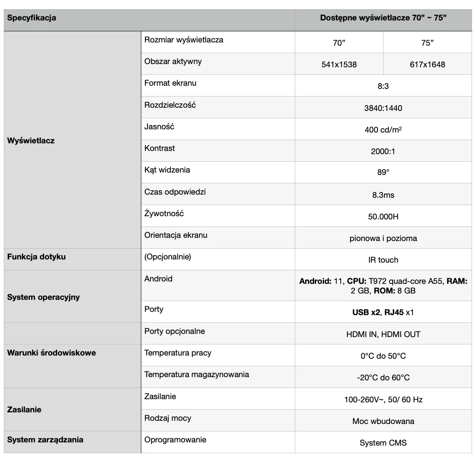This screenshot has width=476, height=460.
Task: Click the 541x1538 active area value
Action: [x=339, y=64]
